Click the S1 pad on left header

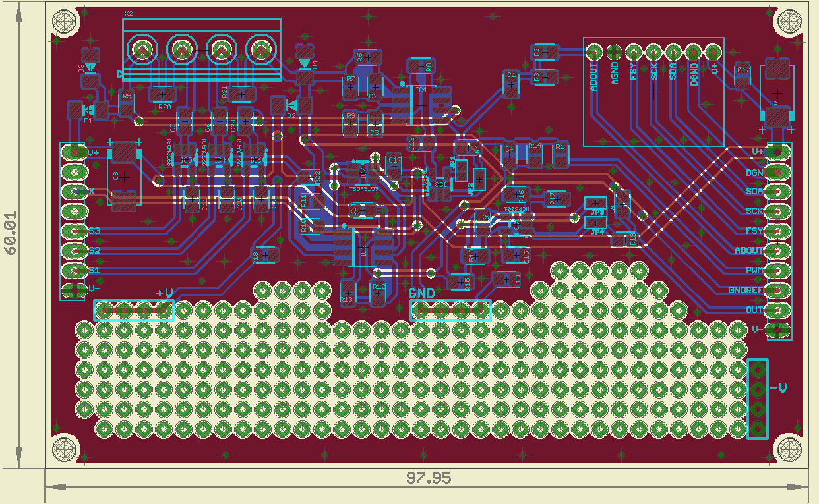click(71, 270)
